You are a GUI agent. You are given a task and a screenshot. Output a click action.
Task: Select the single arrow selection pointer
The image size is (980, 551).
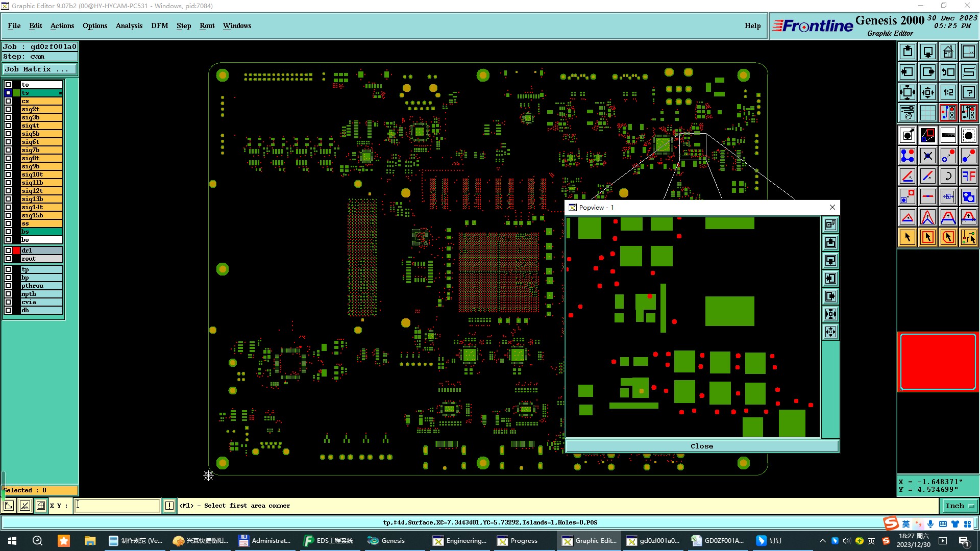pos(908,237)
